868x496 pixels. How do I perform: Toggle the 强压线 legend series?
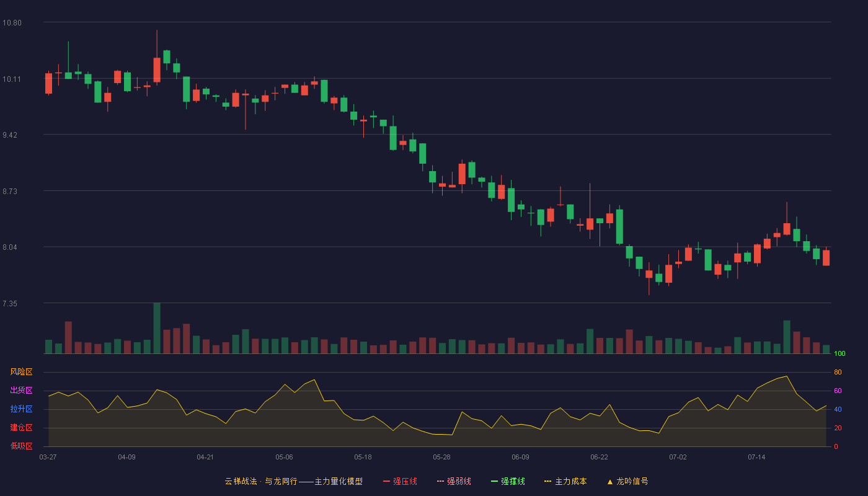[x=400, y=481]
